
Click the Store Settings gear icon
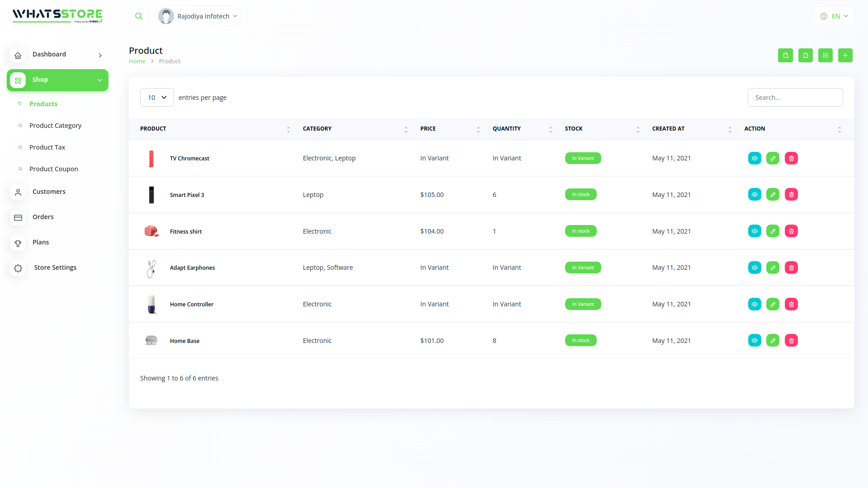click(18, 268)
